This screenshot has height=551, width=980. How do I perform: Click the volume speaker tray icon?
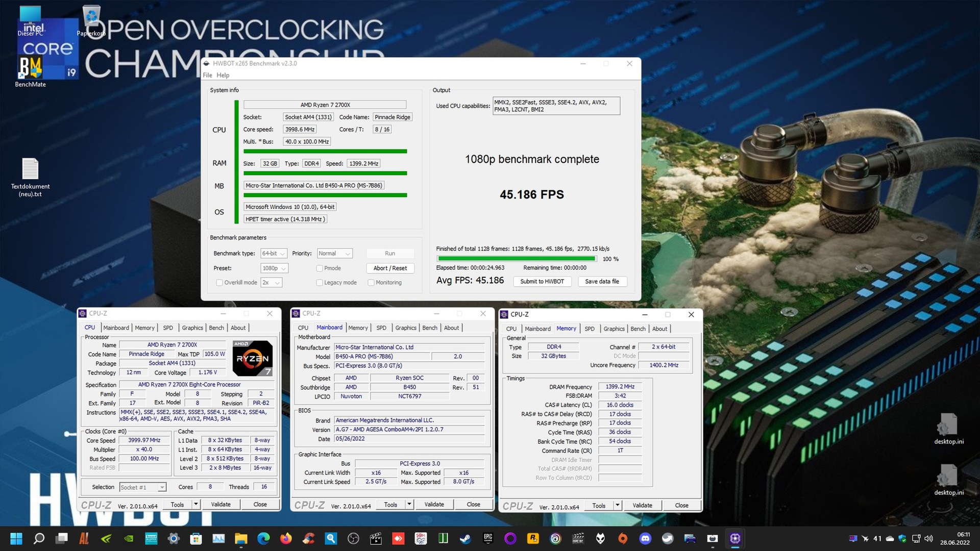928,538
